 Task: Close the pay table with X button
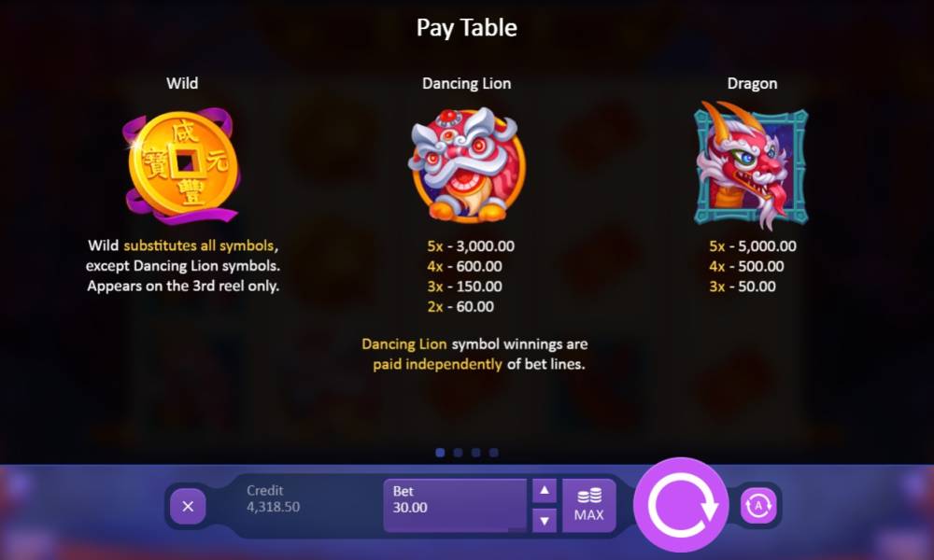pos(188,507)
